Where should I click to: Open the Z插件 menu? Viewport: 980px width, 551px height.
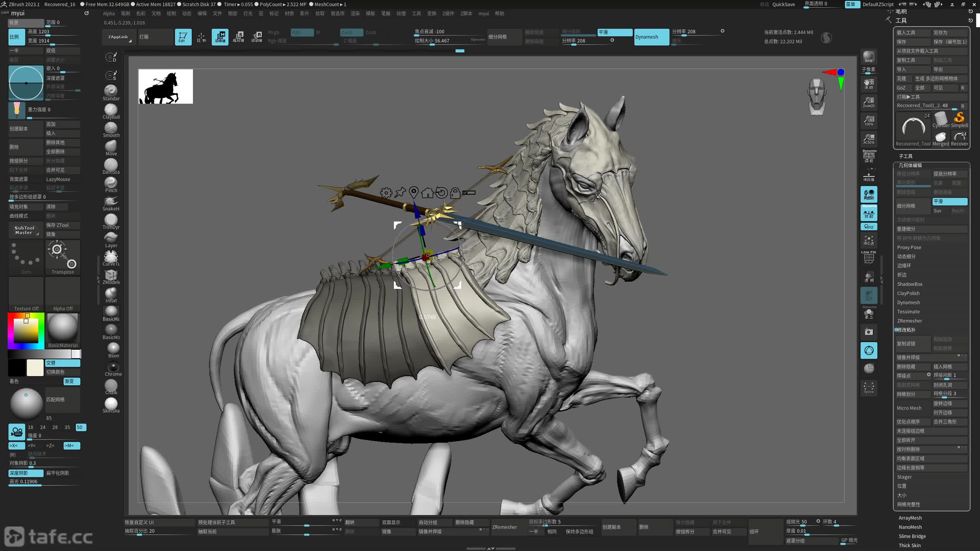click(x=448, y=13)
